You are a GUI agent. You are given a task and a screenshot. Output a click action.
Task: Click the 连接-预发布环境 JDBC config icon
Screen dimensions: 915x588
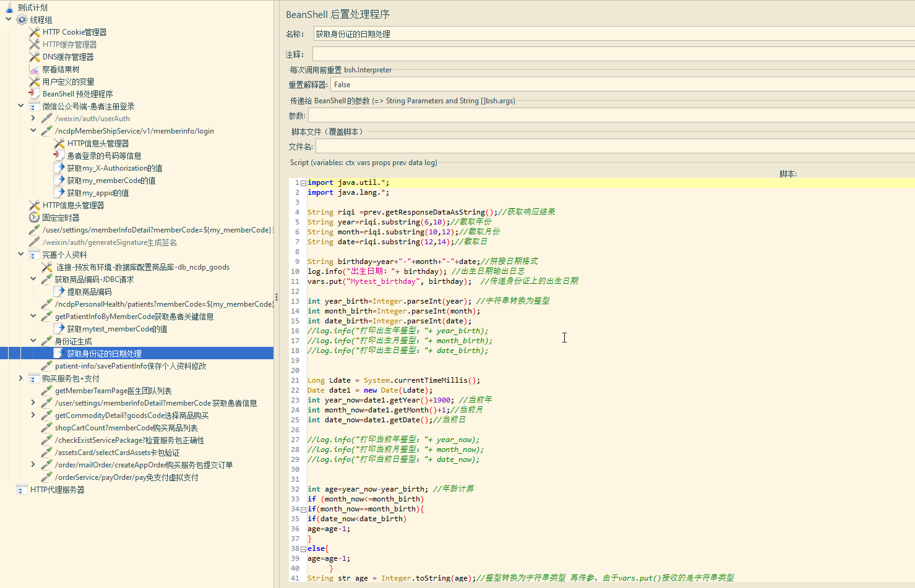47,267
